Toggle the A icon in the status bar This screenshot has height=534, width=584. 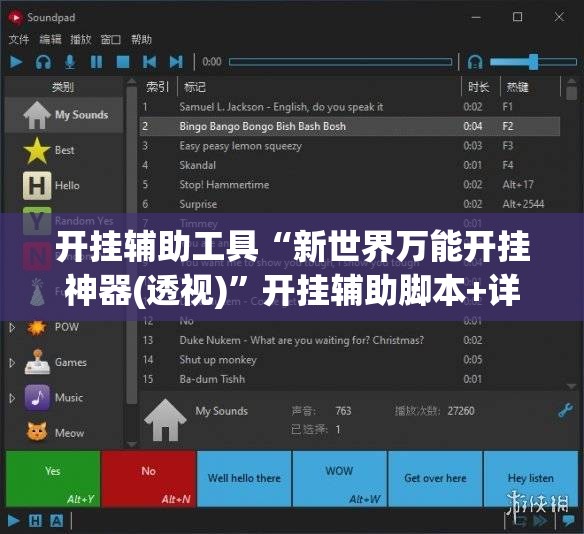click(57, 521)
